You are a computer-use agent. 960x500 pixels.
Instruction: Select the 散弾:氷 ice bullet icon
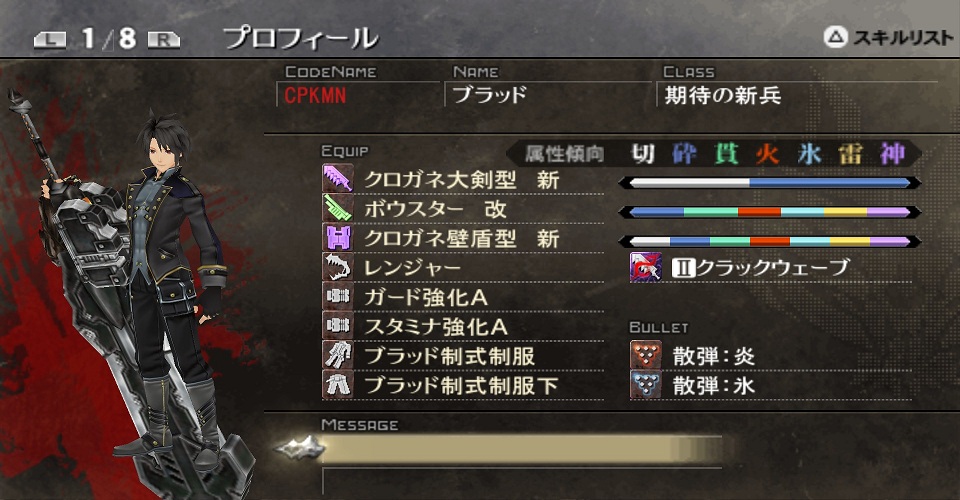(x=646, y=385)
